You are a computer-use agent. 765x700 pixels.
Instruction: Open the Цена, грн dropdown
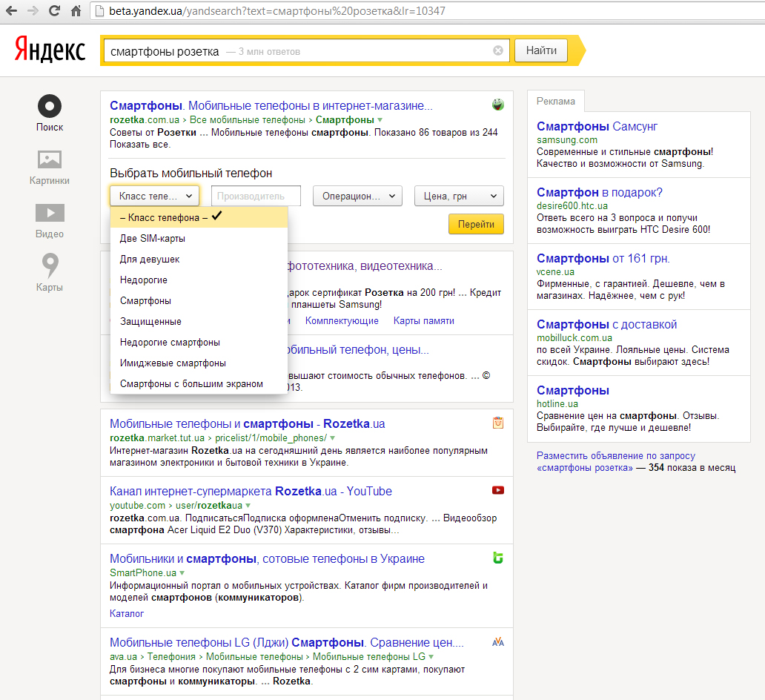(459, 196)
